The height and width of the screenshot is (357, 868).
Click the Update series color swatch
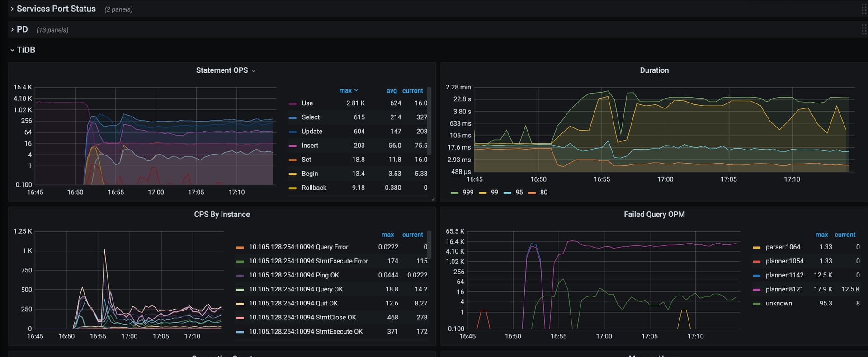292,132
